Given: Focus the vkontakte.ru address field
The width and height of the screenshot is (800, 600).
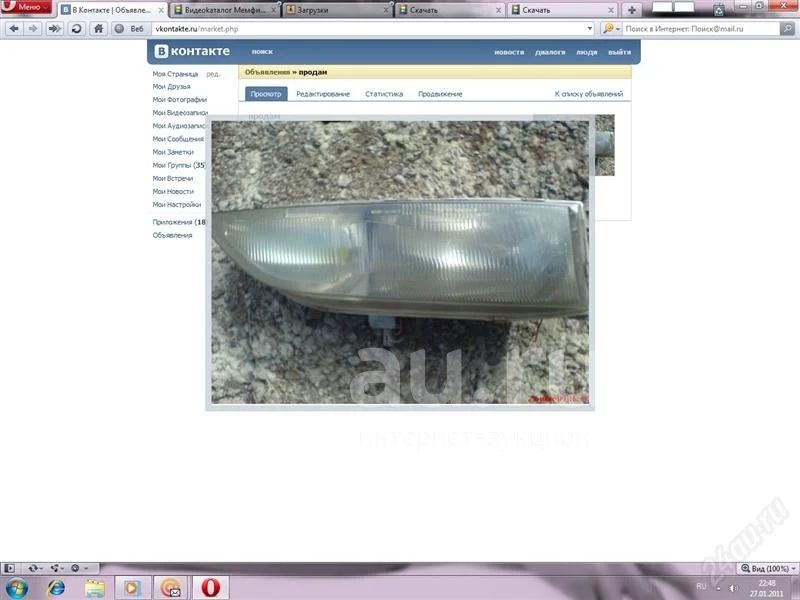Looking at the screenshot, I should 368,29.
